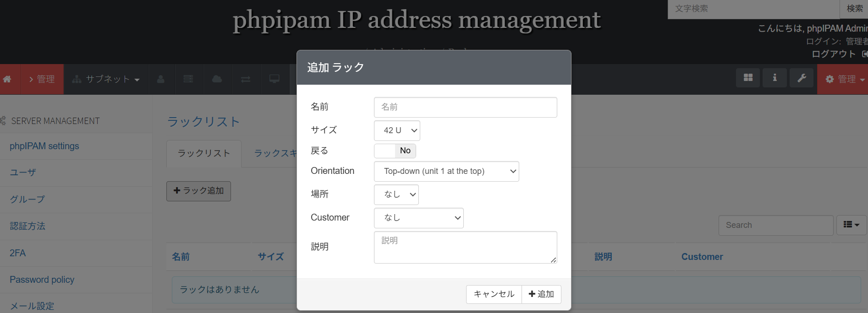
Task: Open the wrench tools icon
Action: (802, 78)
